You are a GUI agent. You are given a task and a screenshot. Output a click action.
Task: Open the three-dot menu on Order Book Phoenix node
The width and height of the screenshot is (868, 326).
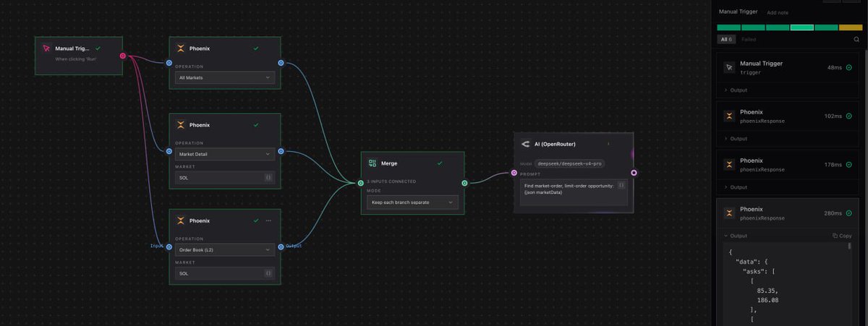pos(268,220)
